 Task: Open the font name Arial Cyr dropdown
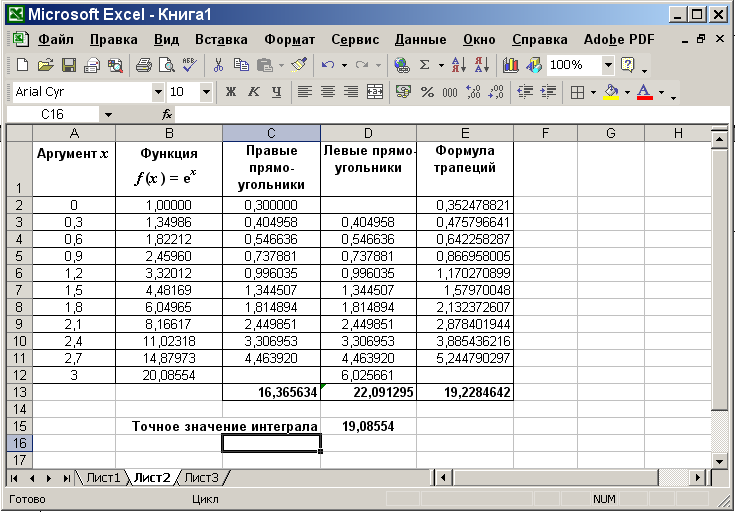158,92
